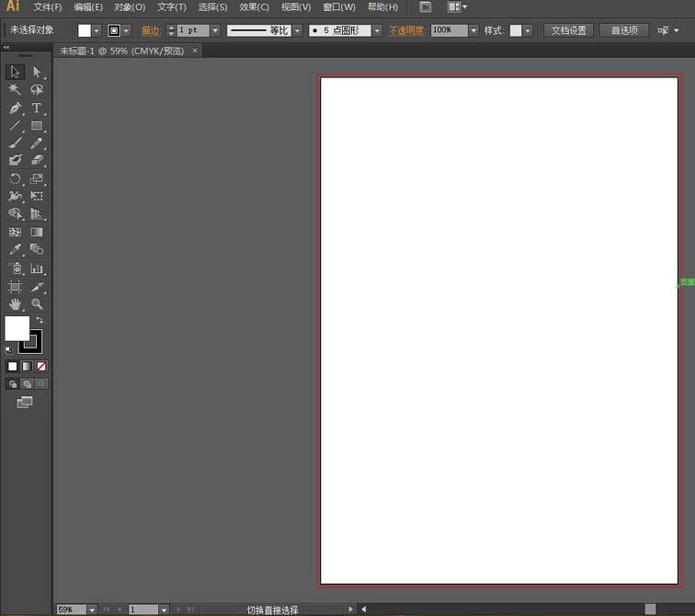The height and width of the screenshot is (616, 695).
Task: Select the Magic Wand tool
Action: tap(15, 89)
